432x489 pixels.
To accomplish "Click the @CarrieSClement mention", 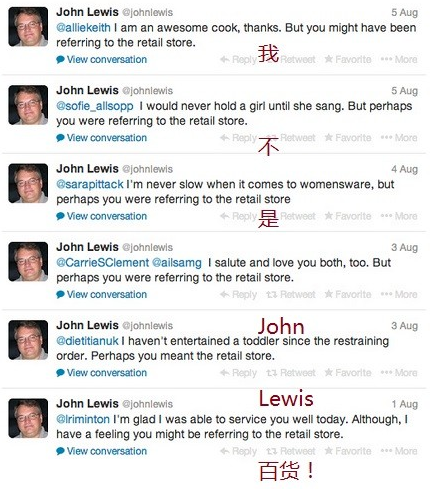I will coord(103,263).
